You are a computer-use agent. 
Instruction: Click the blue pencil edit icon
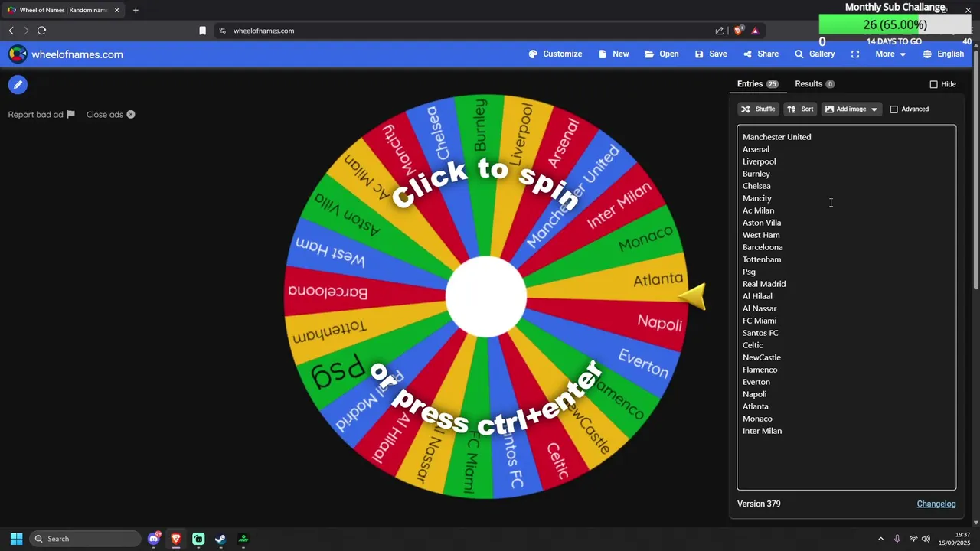[18, 85]
